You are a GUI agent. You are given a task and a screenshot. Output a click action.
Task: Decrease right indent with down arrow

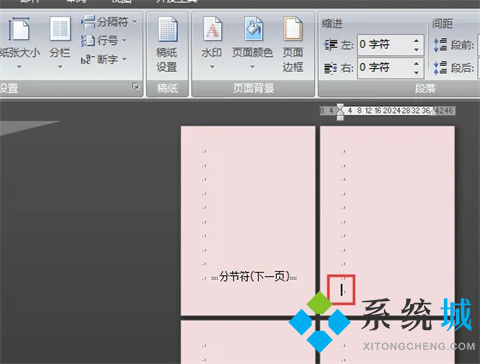click(416, 72)
